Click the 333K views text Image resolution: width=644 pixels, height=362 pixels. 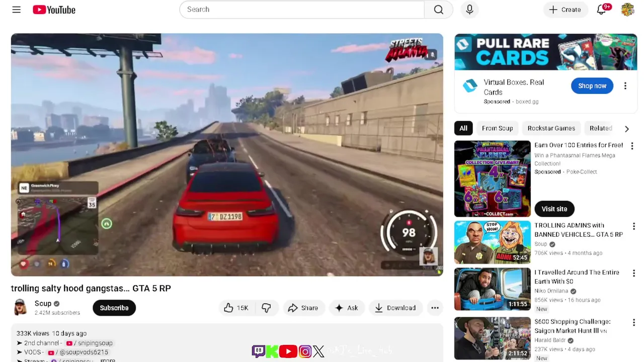point(33,333)
